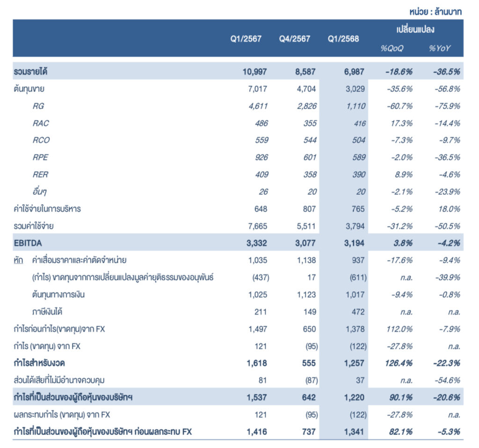The image size is (479, 448).
Task: Select the รวมค่าใช้จ่าย row label
Action: click(x=34, y=227)
